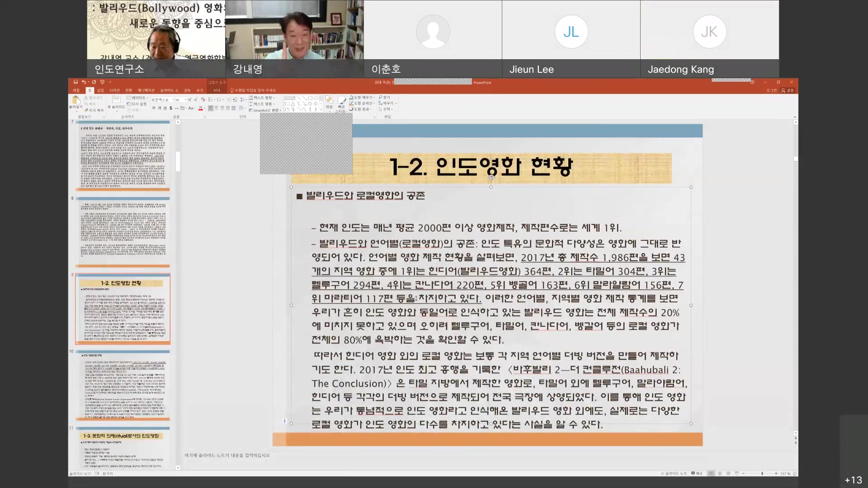Screen dimensions: 868x488
Task: Increase list indent level
Action: click(235, 99)
